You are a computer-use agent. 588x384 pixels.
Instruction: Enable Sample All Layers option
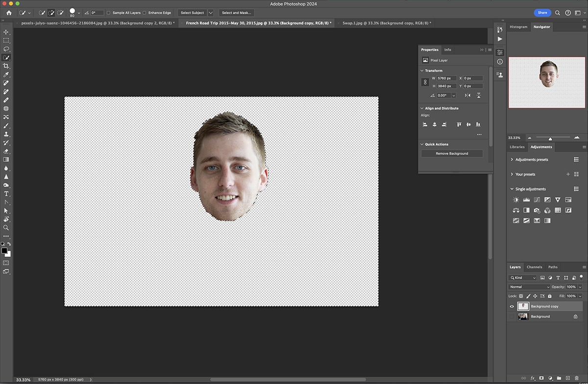(x=109, y=13)
